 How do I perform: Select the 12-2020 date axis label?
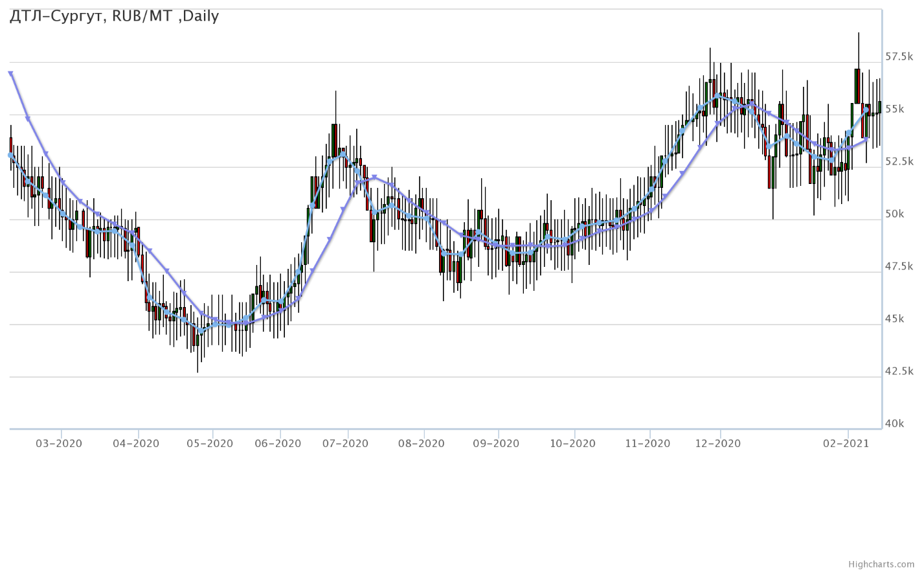pos(717,444)
